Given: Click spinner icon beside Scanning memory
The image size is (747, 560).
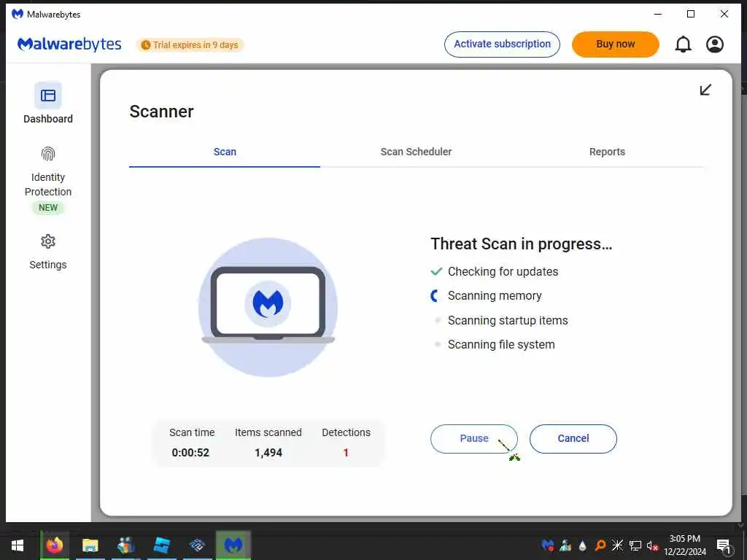Looking at the screenshot, I should (x=435, y=296).
